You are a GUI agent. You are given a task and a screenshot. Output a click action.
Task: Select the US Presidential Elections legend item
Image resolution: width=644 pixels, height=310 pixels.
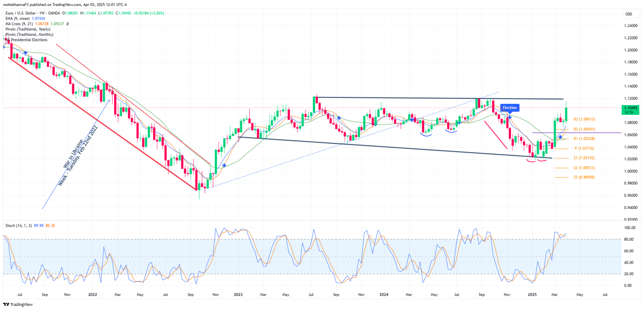pos(26,39)
